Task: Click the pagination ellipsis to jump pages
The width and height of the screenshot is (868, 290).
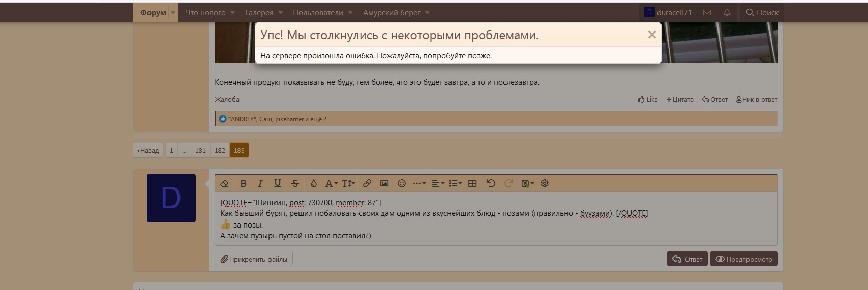Action: click(x=184, y=150)
